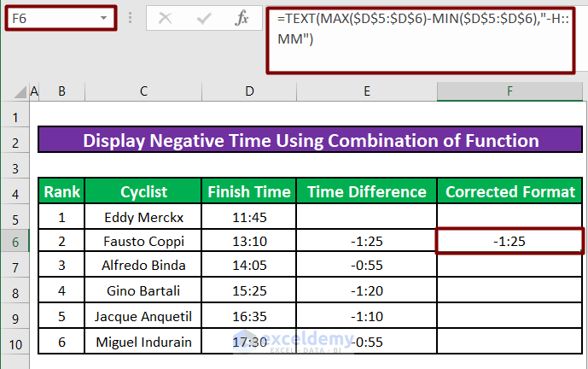Select cell containing Fausto Coppi

[x=143, y=242]
